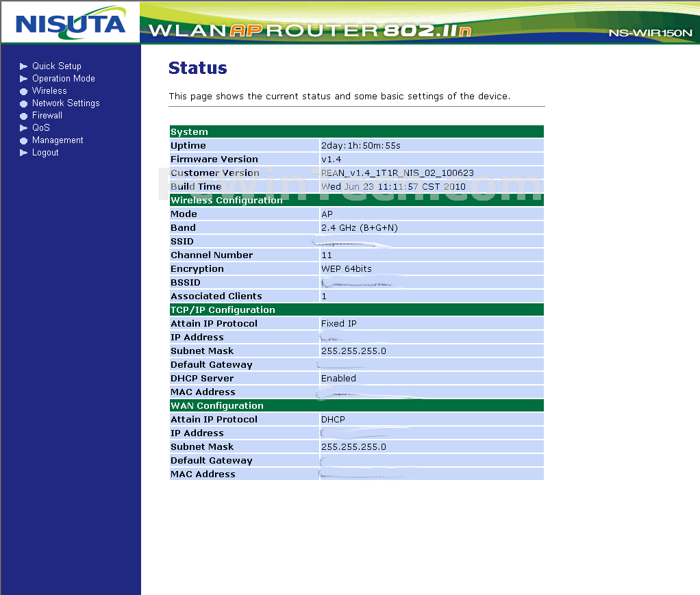Click the Fixed IP value
Screen dimensions: 700x595
click(339, 324)
